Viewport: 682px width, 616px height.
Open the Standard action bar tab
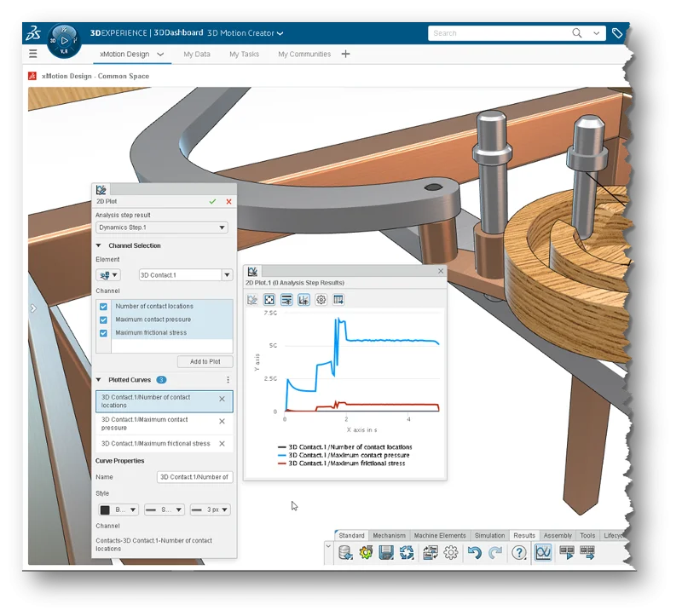click(x=351, y=535)
